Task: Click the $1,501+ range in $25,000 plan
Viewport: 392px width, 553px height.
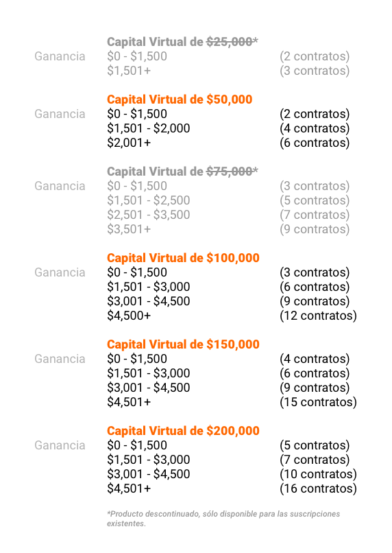Action: click(129, 71)
